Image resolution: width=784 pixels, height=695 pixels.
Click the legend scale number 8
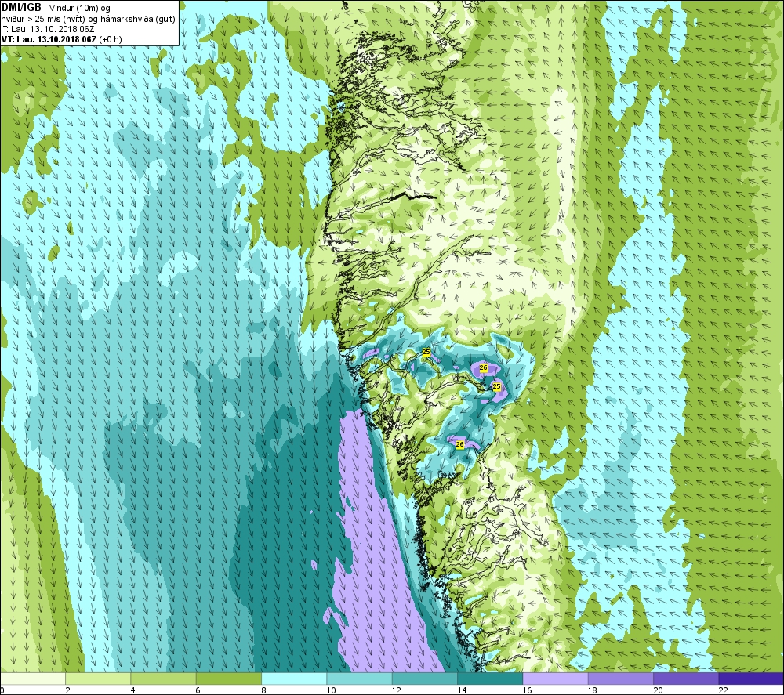point(263,690)
